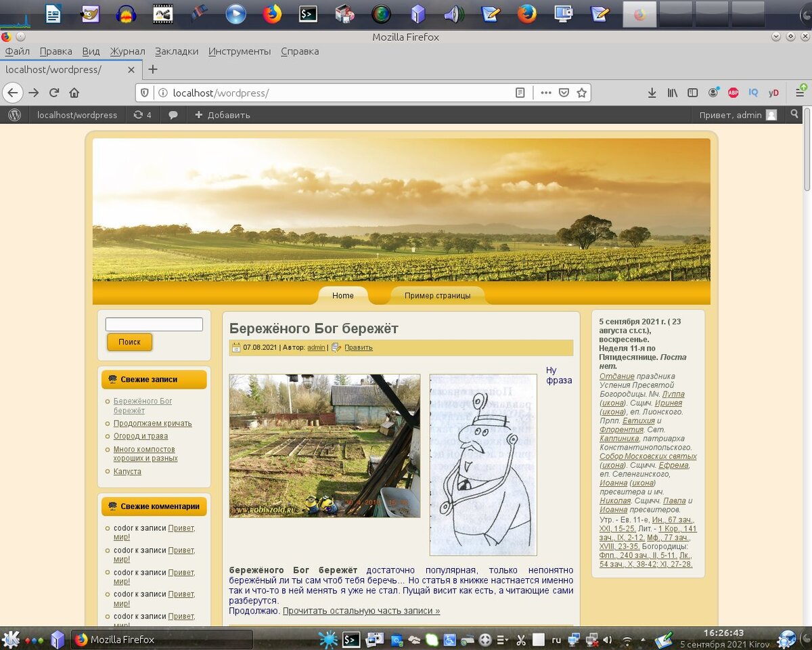Click the ru keyboard layout indicator
Image resolution: width=812 pixels, height=650 pixels.
(x=556, y=639)
